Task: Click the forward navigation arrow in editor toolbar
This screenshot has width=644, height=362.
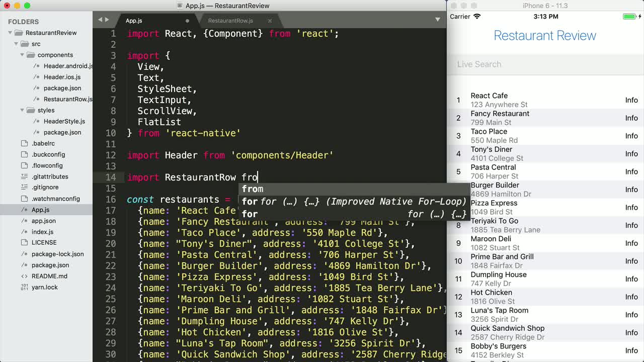Action: (107, 20)
